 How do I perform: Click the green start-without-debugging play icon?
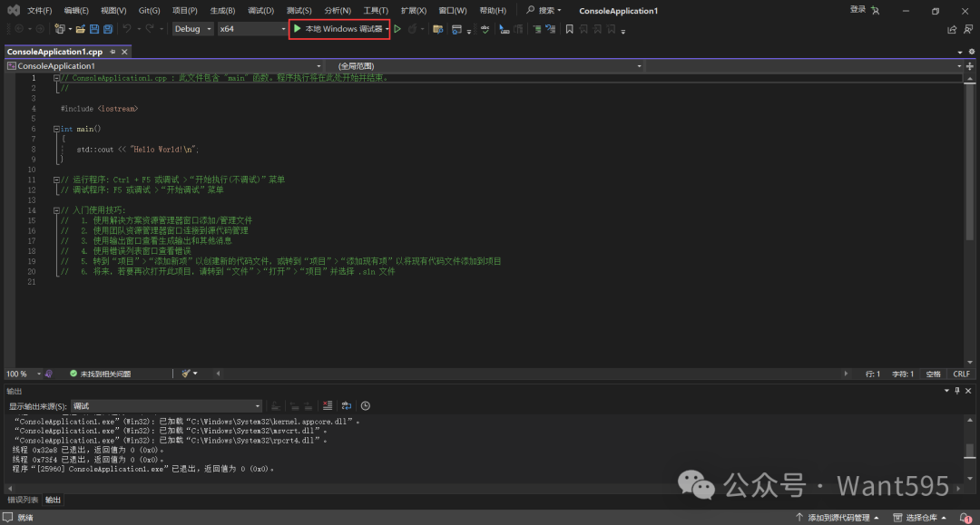(x=397, y=29)
